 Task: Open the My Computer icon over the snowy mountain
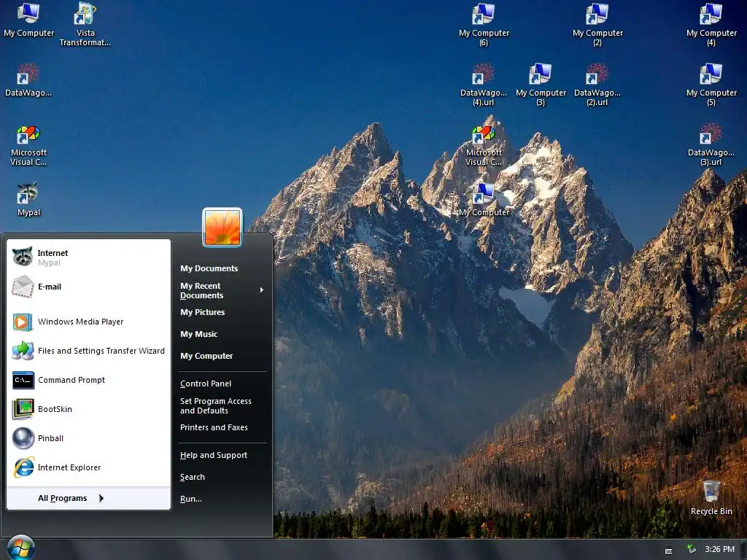[484, 200]
